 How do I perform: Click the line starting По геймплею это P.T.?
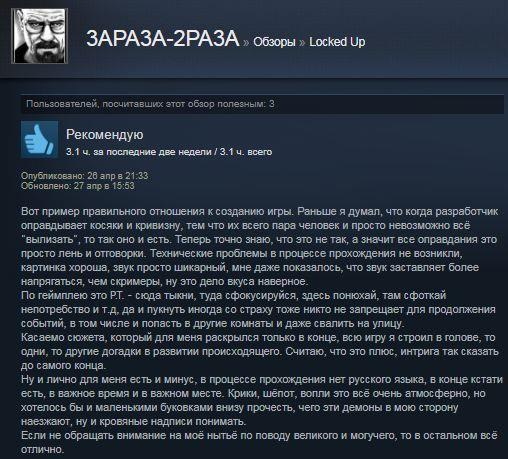tap(233, 295)
